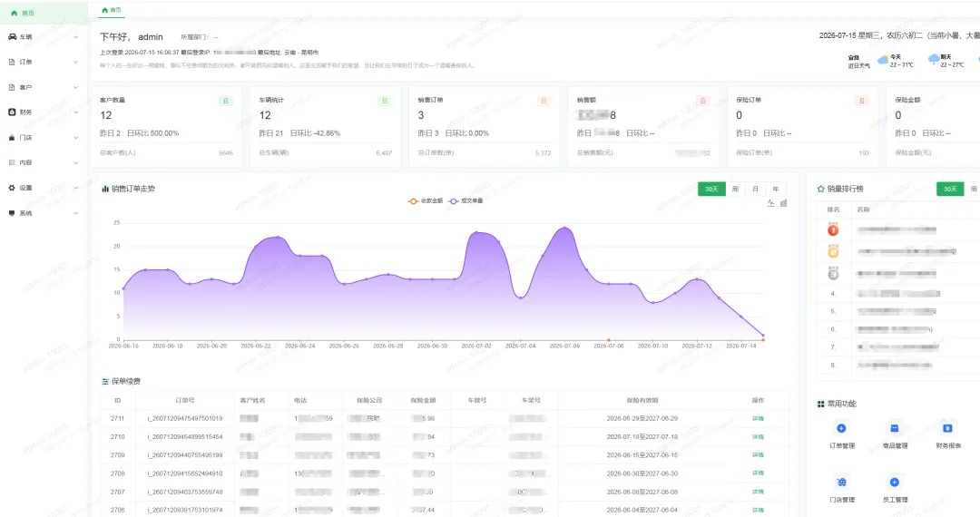Click chart peak point near 2026-07-06
The image size is (980, 517).
click(565, 228)
